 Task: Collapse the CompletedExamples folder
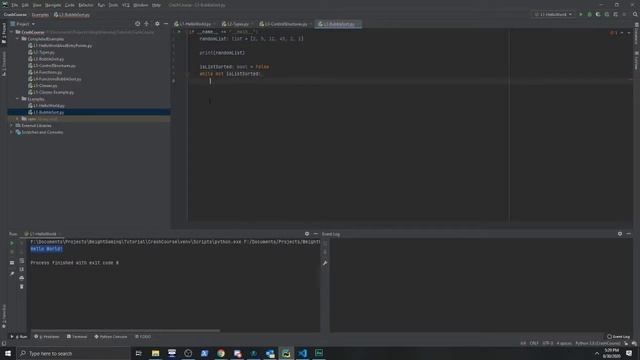pyautogui.click(x=18, y=39)
